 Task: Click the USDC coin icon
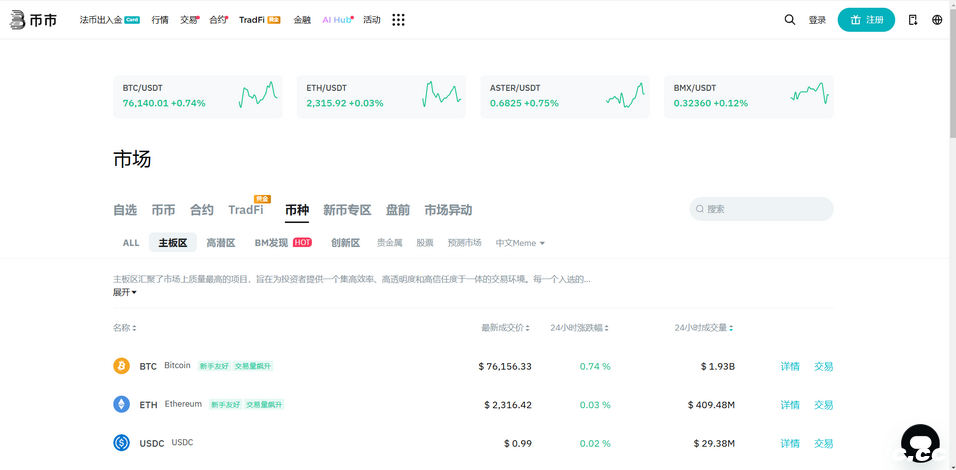click(x=122, y=443)
